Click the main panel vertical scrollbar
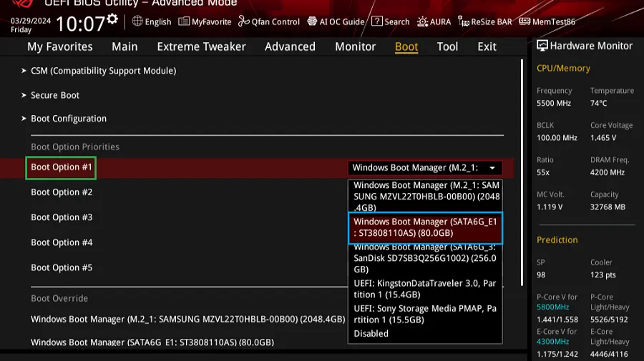Screen dimensions: 644x361 [x=522, y=172]
